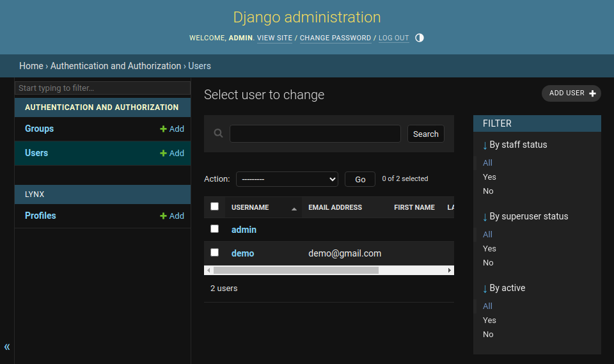Open the admin user
The height and width of the screenshot is (364, 614).
click(244, 230)
